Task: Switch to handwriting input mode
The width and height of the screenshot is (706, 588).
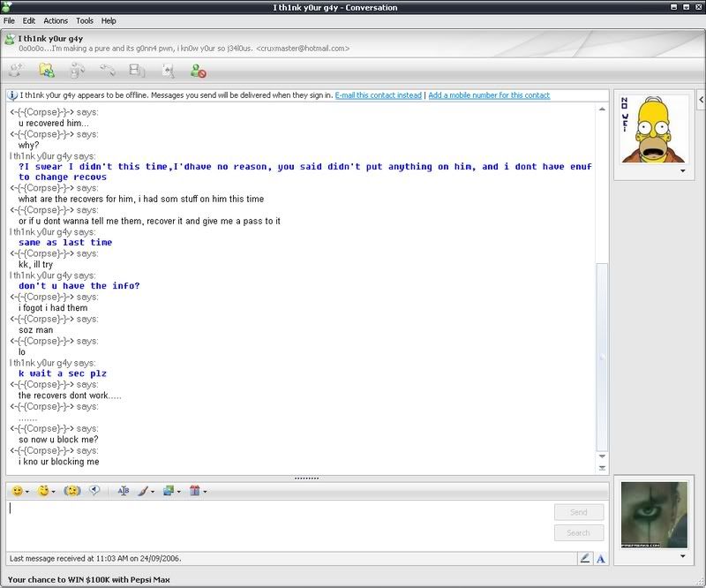Action: [584, 558]
